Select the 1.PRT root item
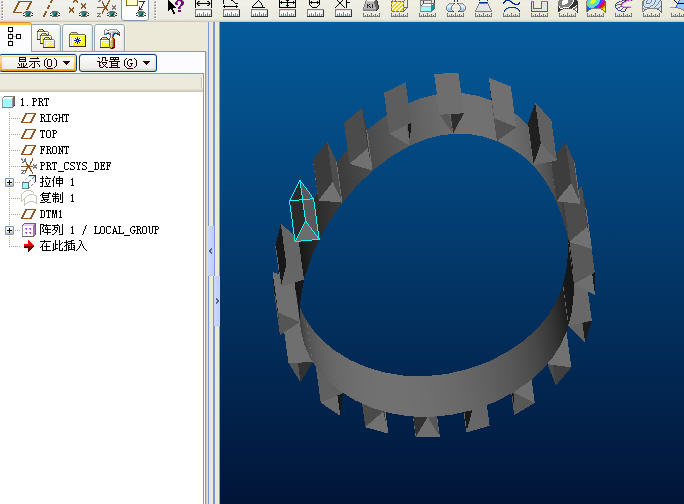 point(26,102)
